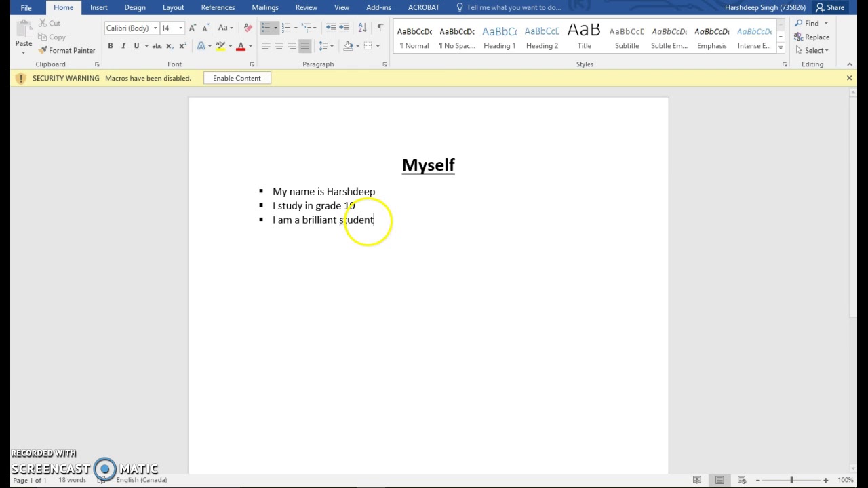Screen dimensions: 868x488
Task: Click the red font color button
Action: (x=241, y=46)
